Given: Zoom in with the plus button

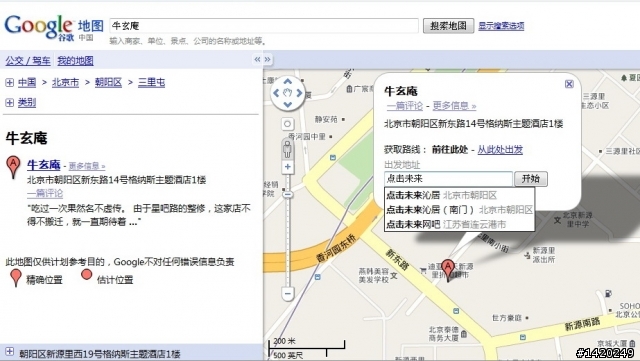Looking at the screenshot, I should pyautogui.click(x=288, y=167).
